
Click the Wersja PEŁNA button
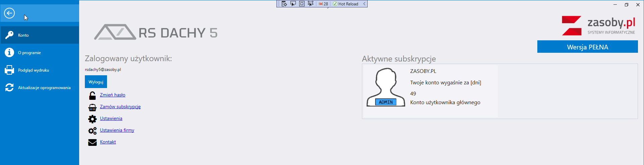point(587,47)
